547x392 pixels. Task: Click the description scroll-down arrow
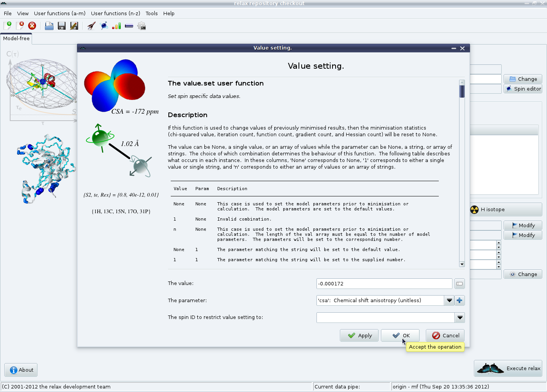click(x=462, y=264)
